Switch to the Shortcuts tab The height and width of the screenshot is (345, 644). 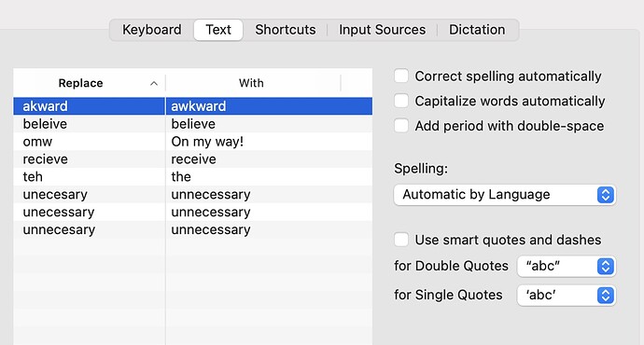(x=286, y=30)
